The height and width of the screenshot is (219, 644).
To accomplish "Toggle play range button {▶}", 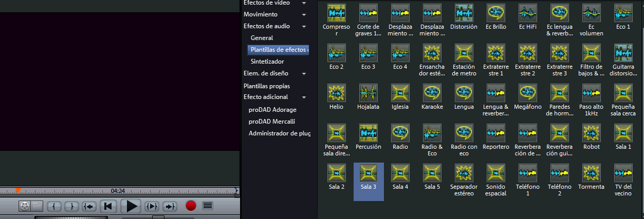I will (152, 206).
